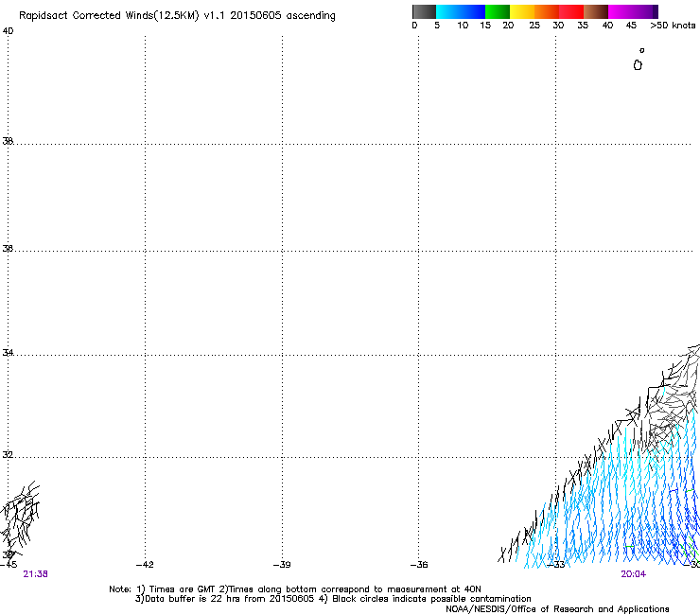This screenshot has height=615, width=700.
Task: Select the '34' latitude axis label
Action: pyautogui.click(x=8, y=353)
